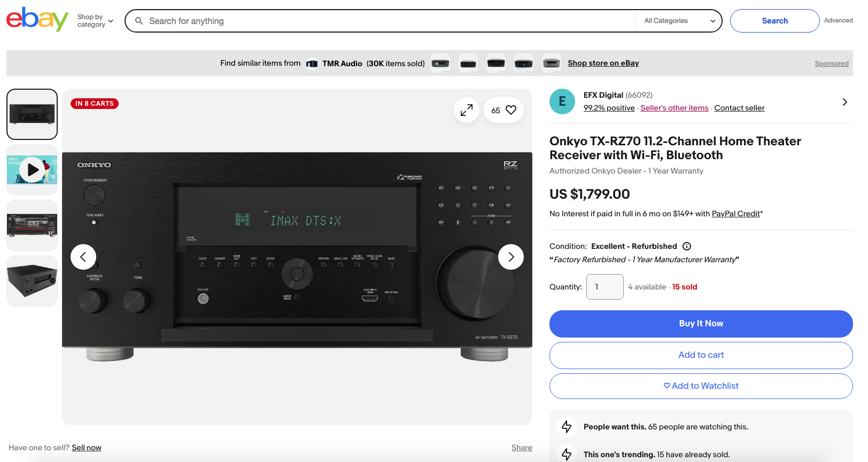Open fifth TMR Audio similar item thumbnail
Screen dimensions: 868x462
click(x=552, y=63)
